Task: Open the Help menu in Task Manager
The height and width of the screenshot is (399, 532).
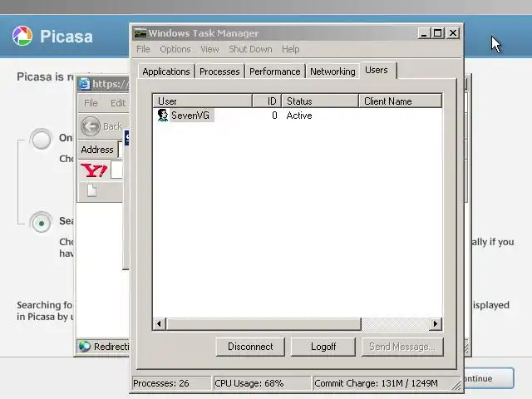Action: click(290, 49)
